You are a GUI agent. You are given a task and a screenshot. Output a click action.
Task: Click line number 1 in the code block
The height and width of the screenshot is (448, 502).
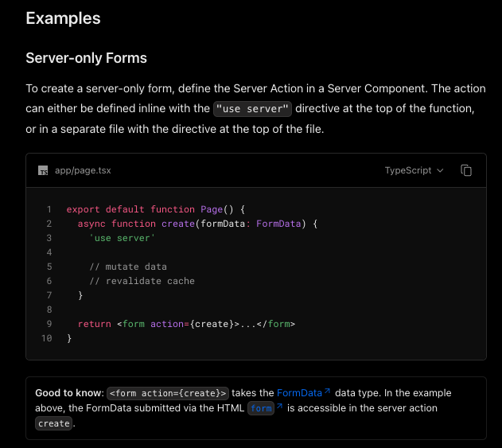(49, 210)
